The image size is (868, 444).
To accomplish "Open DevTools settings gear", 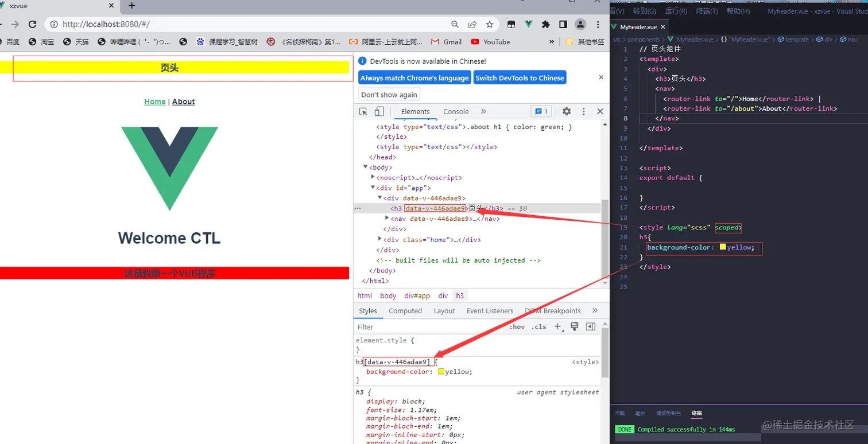I will coord(567,111).
